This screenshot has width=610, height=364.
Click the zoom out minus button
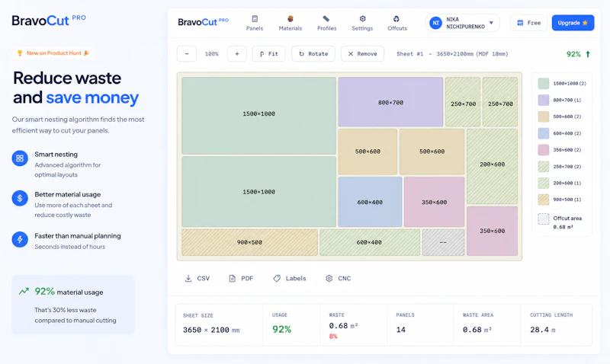tap(187, 54)
